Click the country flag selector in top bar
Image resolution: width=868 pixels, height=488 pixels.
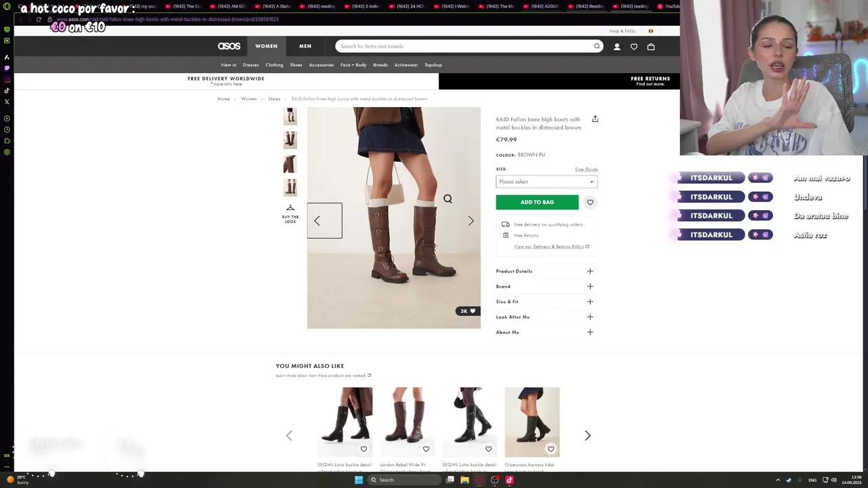(650, 30)
